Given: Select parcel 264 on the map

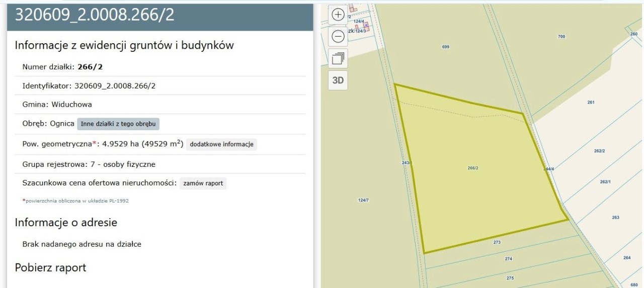Looking at the screenshot, I should (x=626, y=258).
